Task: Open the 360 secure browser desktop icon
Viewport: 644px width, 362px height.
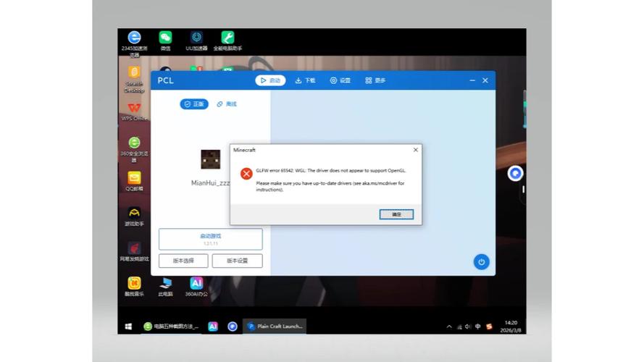Action: (134, 149)
